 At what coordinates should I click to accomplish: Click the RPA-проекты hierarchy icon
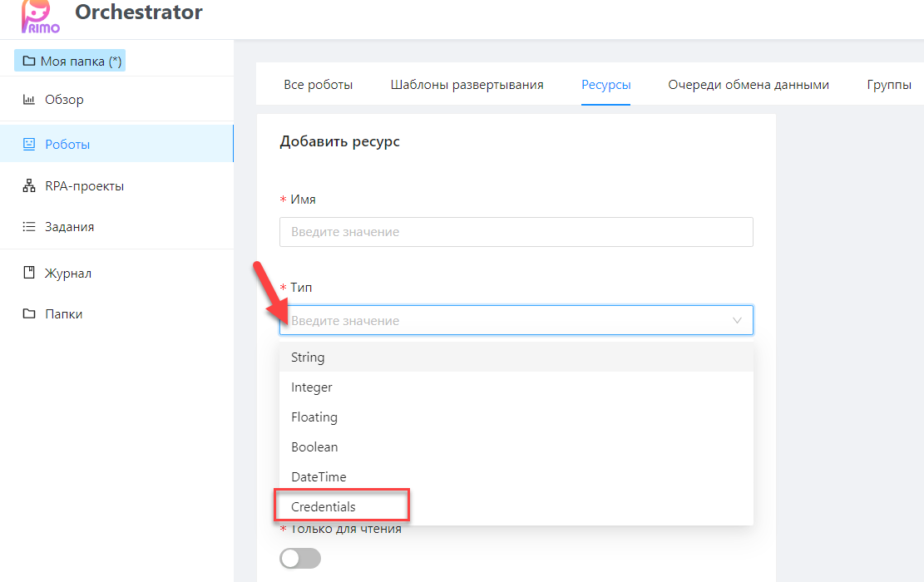point(29,186)
